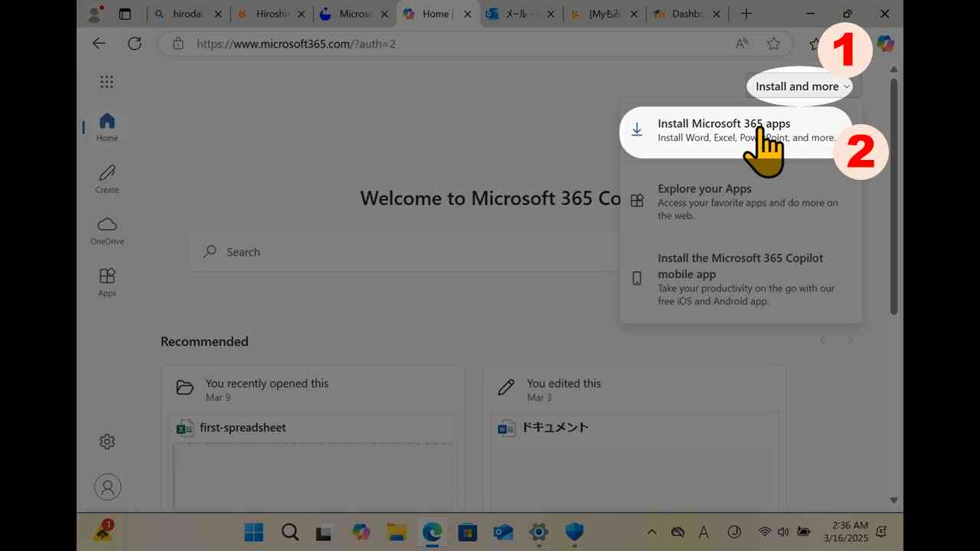
Task: Open the account profile icon in the sidebar
Action: [x=107, y=487]
